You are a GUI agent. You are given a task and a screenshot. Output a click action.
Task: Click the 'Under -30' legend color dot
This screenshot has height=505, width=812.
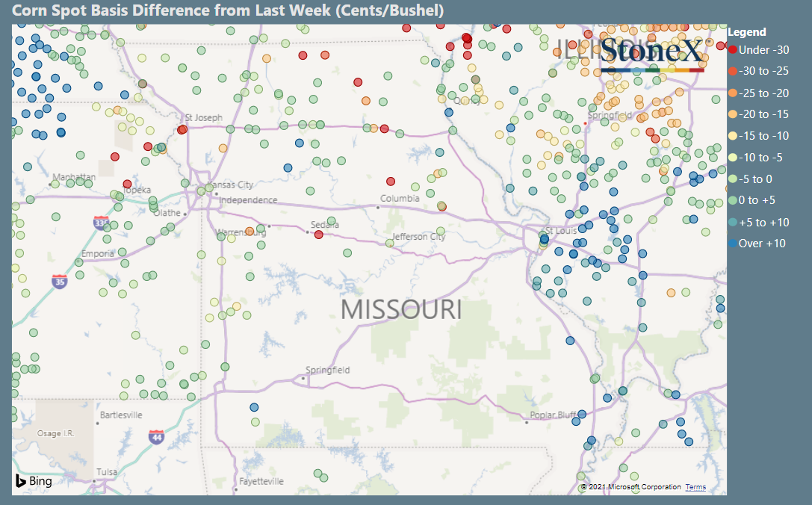tap(732, 50)
